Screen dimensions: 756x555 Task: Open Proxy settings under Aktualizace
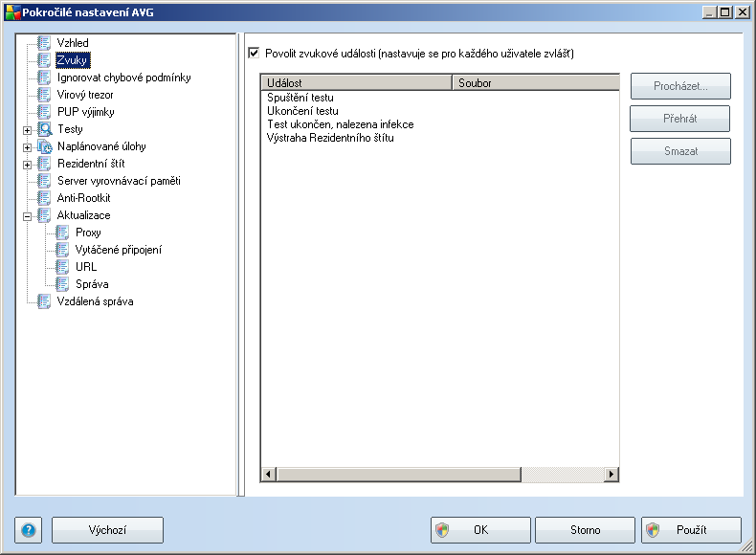(x=88, y=233)
